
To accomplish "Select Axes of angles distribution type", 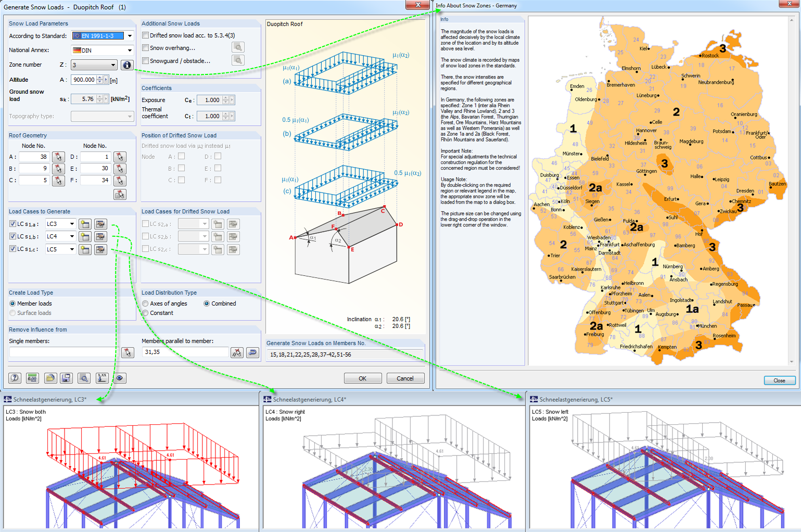I will (145, 303).
